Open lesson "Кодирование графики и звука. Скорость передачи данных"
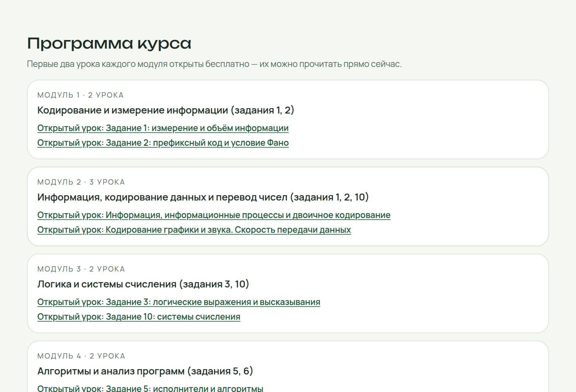576x392 pixels. pyautogui.click(x=194, y=230)
